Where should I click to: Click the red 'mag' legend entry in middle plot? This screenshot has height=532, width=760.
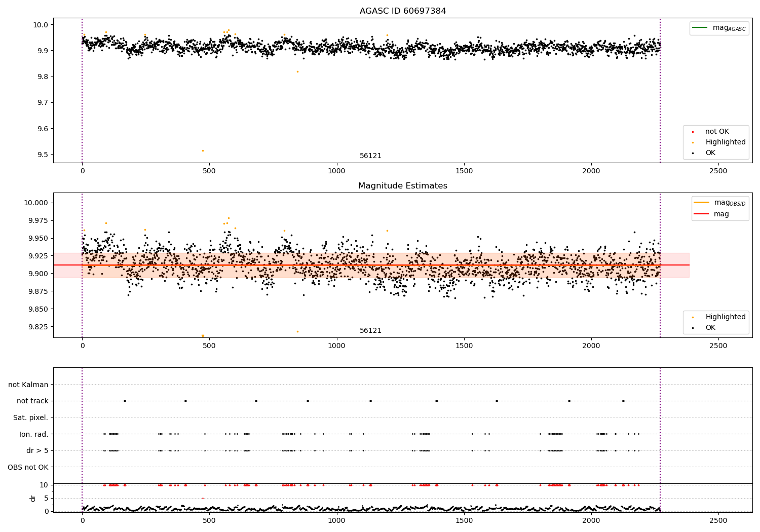712,214
